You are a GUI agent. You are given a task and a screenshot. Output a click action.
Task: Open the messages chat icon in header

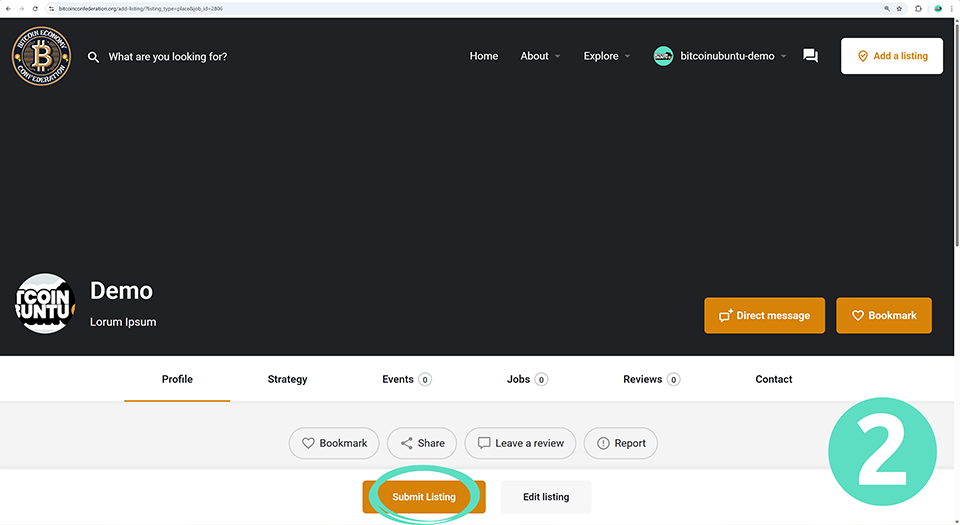click(810, 56)
